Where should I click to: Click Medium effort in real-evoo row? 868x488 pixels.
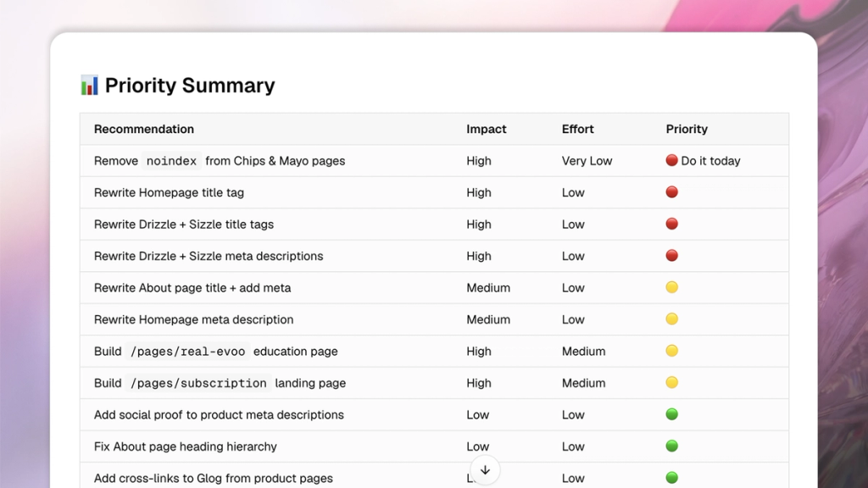coord(583,352)
